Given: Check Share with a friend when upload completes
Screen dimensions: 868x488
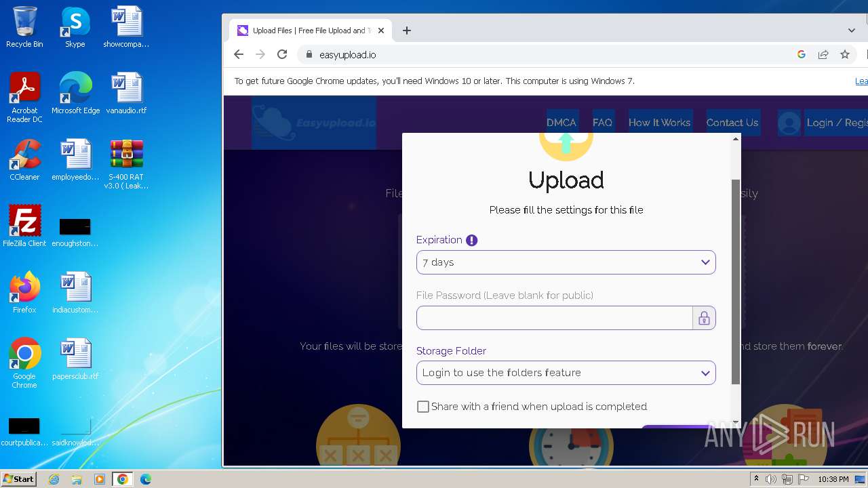Looking at the screenshot, I should [423, 407].
